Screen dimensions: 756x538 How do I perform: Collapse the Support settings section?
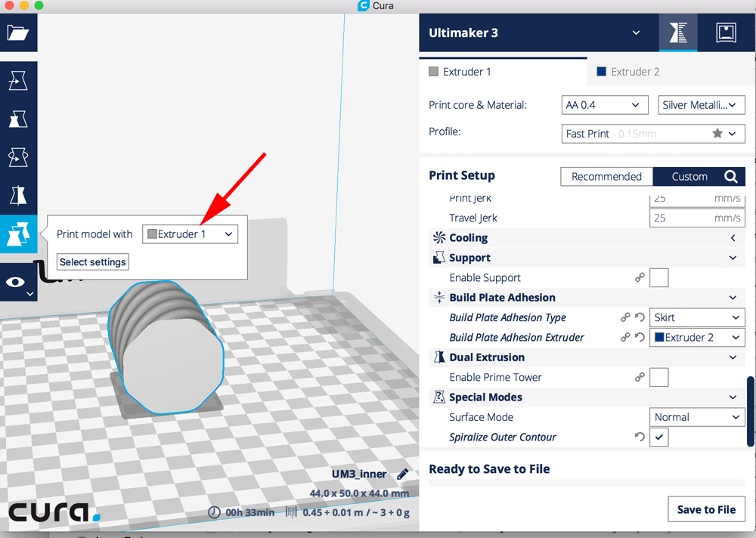tap(733, 258)
